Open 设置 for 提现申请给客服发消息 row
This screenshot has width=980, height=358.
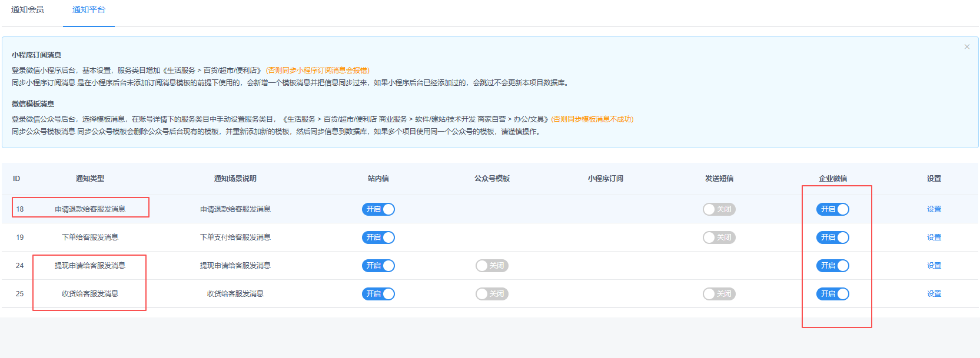click(934, 266)
